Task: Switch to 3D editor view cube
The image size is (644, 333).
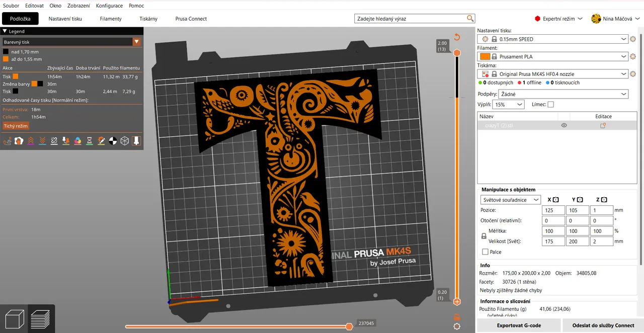Action: point(14,319)
